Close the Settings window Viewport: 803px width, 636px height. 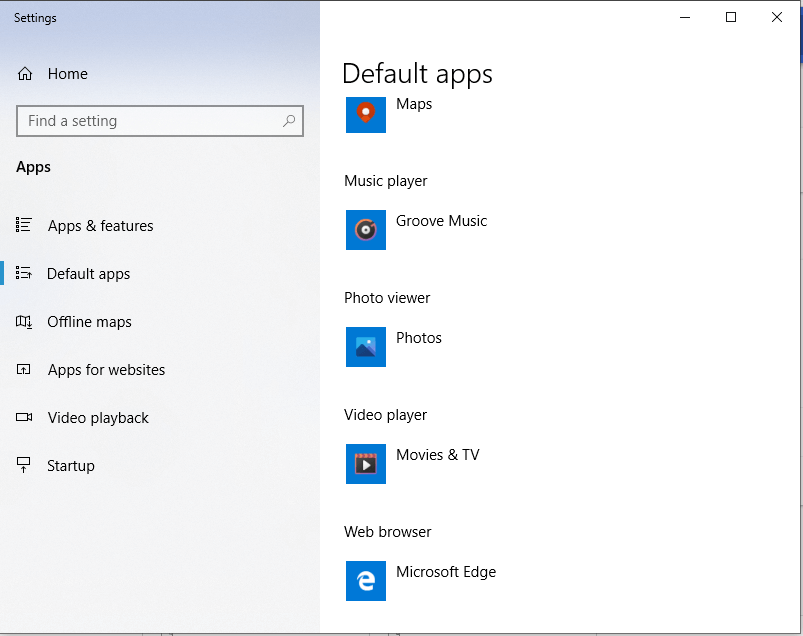coord(776,17)
